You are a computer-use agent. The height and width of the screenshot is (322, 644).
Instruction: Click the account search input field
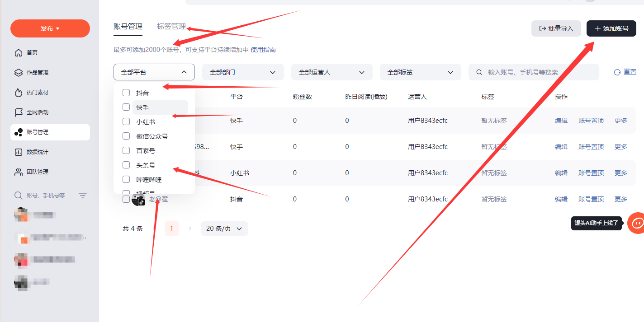click(538, 72)
